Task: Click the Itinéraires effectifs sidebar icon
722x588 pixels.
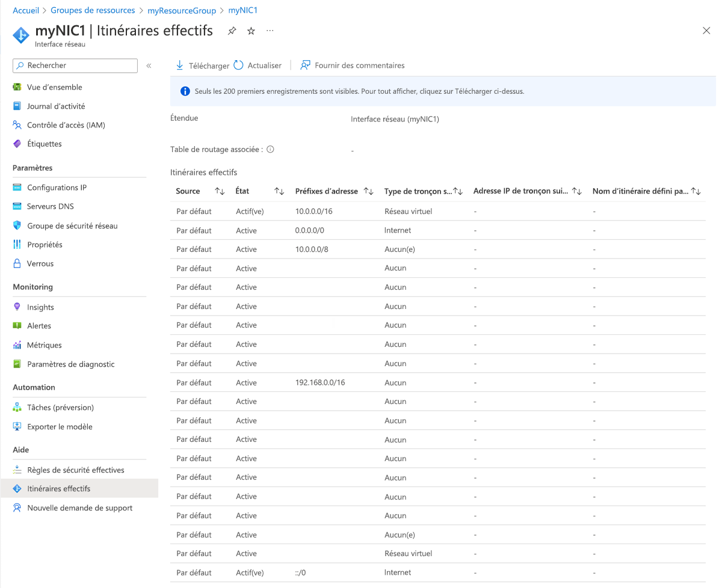Action: [17, 489]
